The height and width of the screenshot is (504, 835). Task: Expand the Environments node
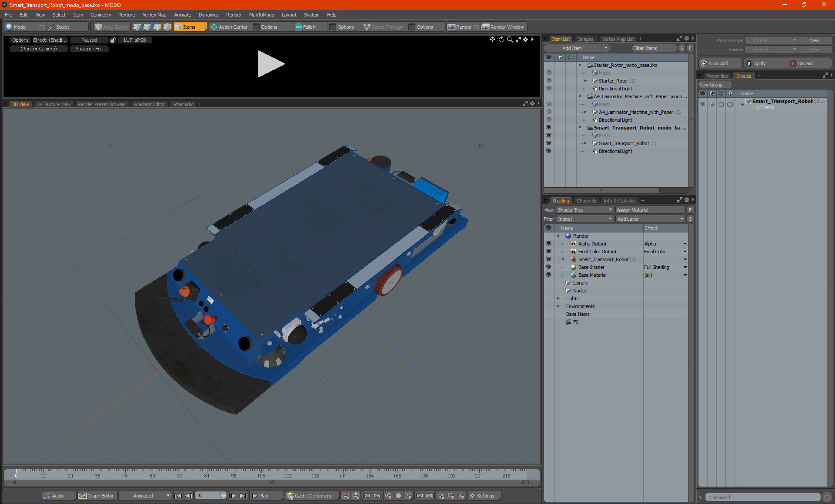pyautogui.click(x=558, y=306)
